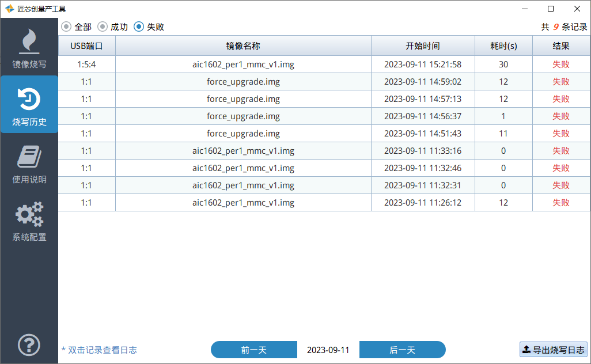Select the burn history clock icon
This screenshot has width=591, height=364.
[x=29, y=100]
